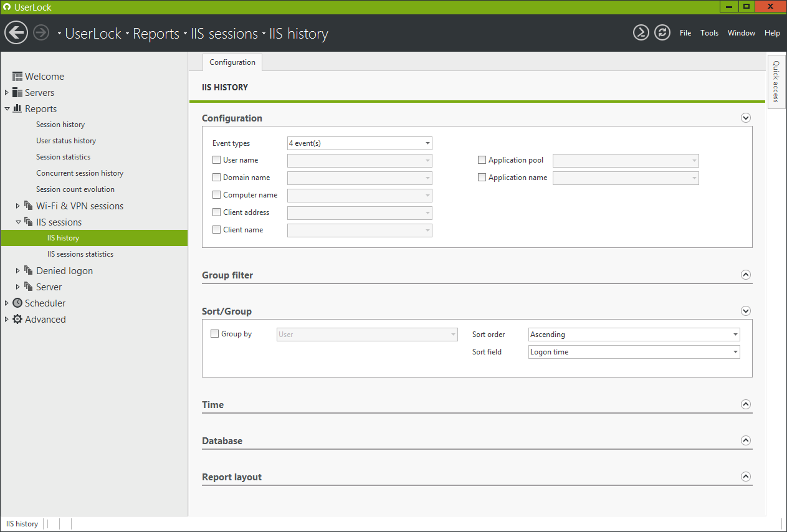
Task: Expand the Group filter section
Action: [x=746, y=275]
